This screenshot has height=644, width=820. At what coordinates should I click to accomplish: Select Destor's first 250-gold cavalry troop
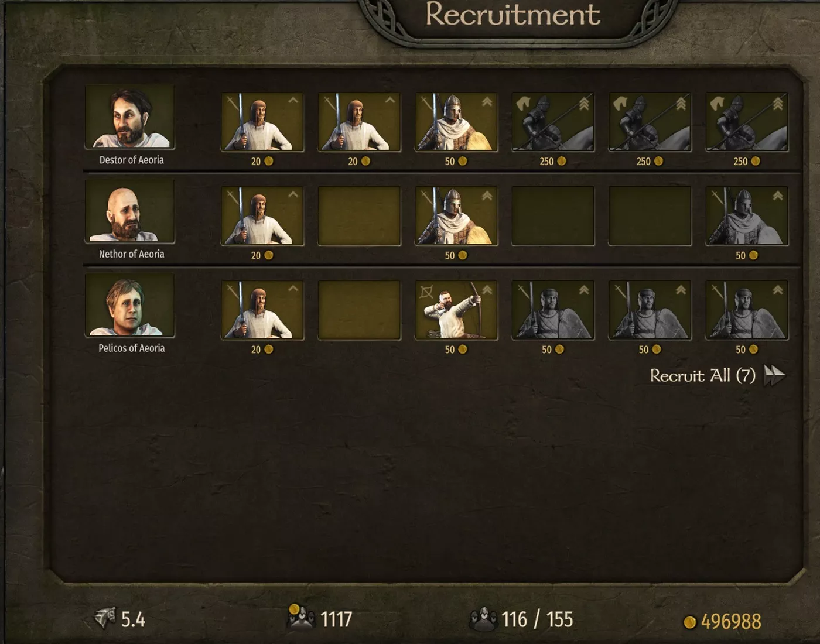[x=553, y=122]
